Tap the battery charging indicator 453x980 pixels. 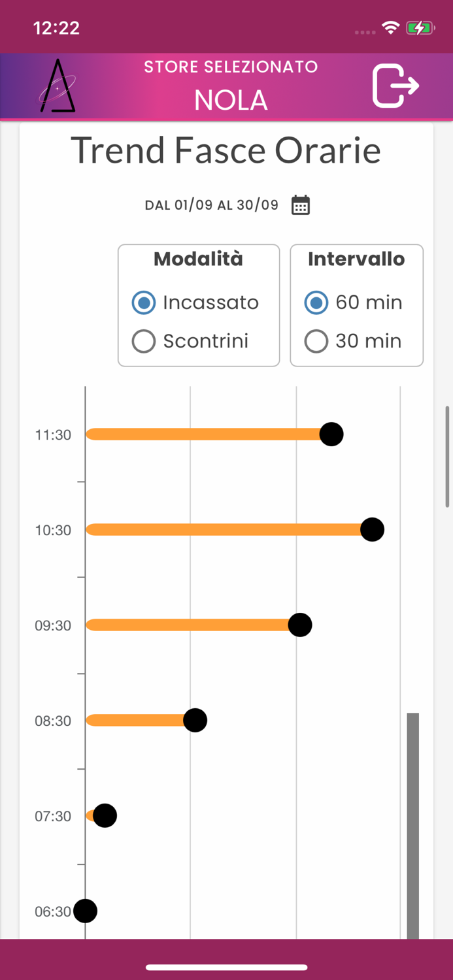[419, 27]
